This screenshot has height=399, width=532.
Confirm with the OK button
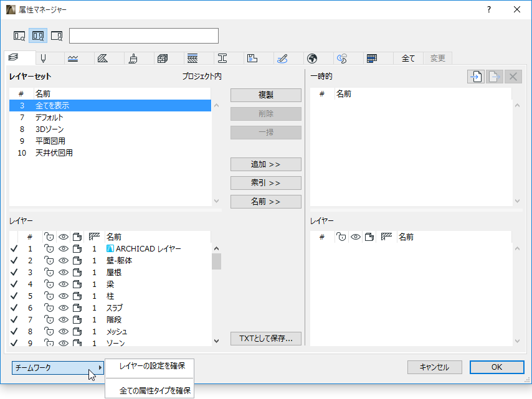(496, 367)
